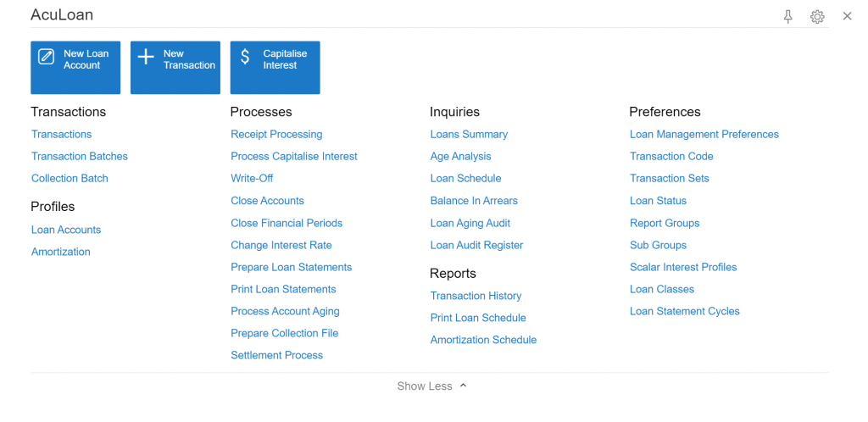Open the settings gear icon

point(817,17)
